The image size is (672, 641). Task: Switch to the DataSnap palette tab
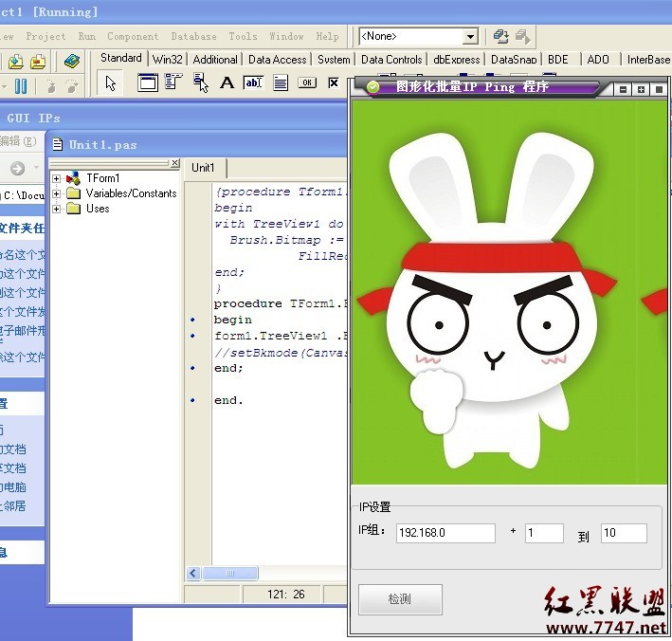[x=514, y=59]
